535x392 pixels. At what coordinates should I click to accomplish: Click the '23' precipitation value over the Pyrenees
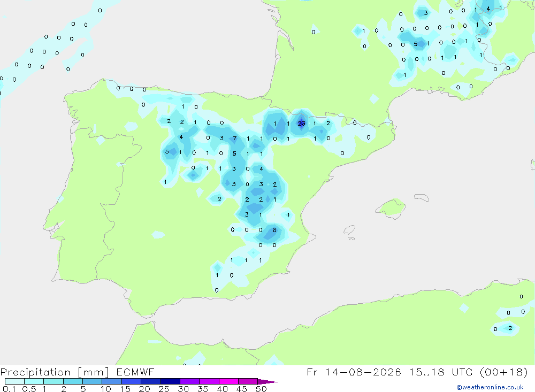click(302, 124)
